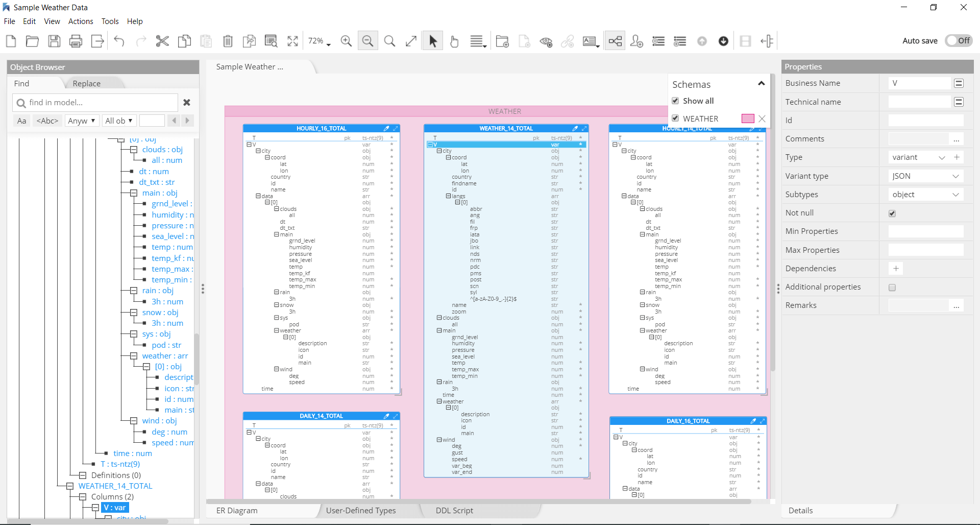This screenshot has width=980, height=525.
Task: Open the Actions menu
Action: click(80, 21)
